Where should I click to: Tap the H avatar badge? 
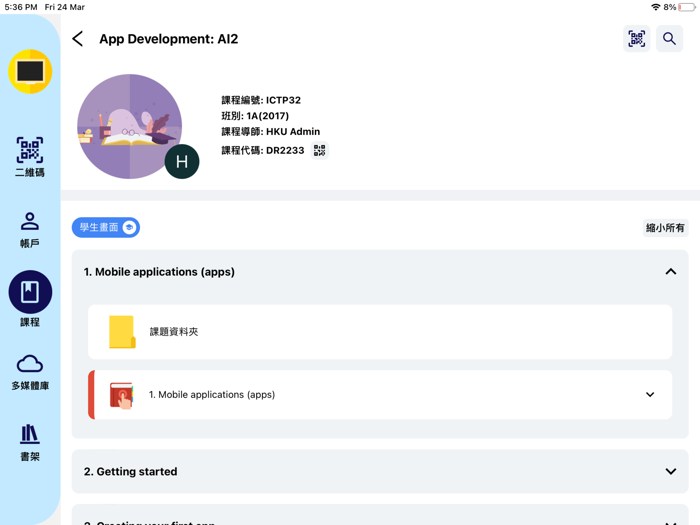pyautogui.click(x=182, y=162)
